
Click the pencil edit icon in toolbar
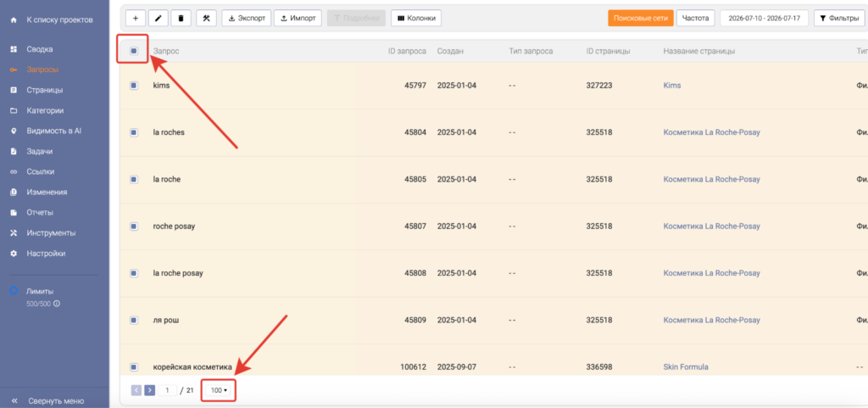pos(159,18)
